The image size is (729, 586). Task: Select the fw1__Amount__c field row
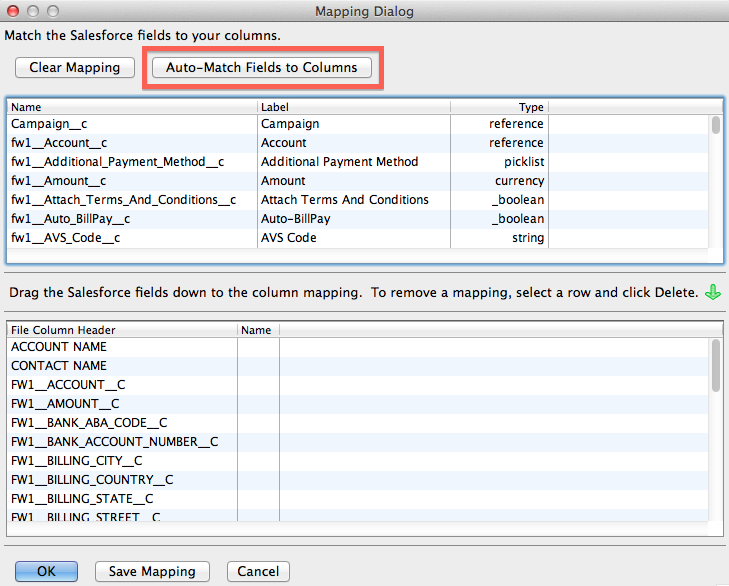(x=358, y=181)
